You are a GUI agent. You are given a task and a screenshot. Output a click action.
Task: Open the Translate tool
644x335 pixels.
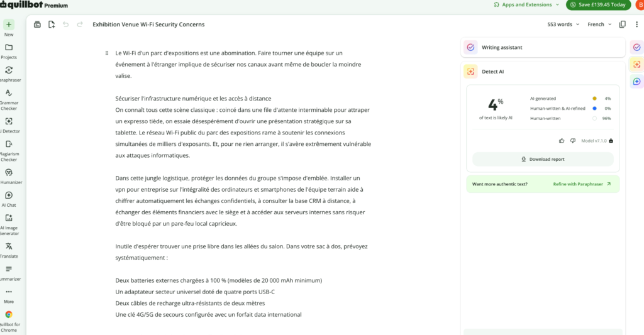[x=9, y=250]
